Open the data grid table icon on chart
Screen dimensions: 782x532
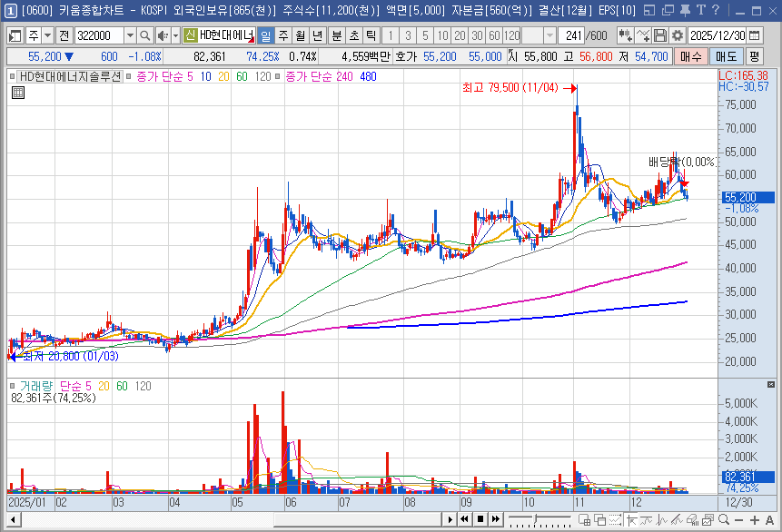(18, 93)
